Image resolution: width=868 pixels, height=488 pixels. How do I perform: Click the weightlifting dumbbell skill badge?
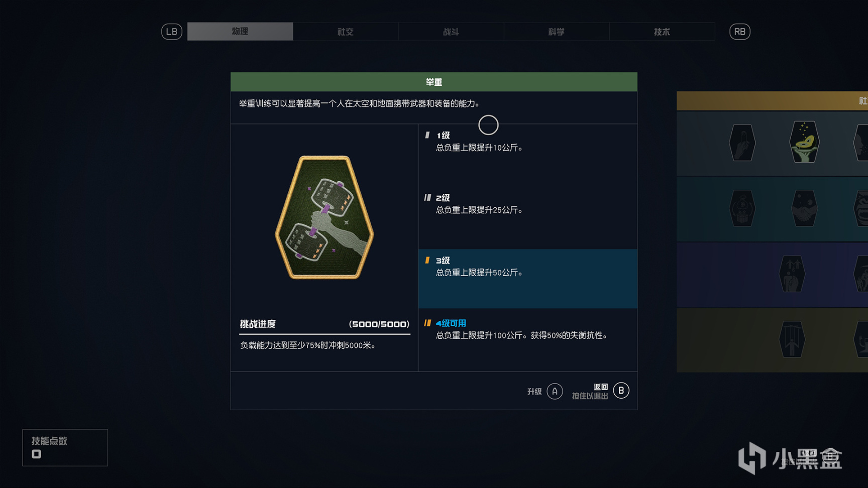(x=324, y=217)
